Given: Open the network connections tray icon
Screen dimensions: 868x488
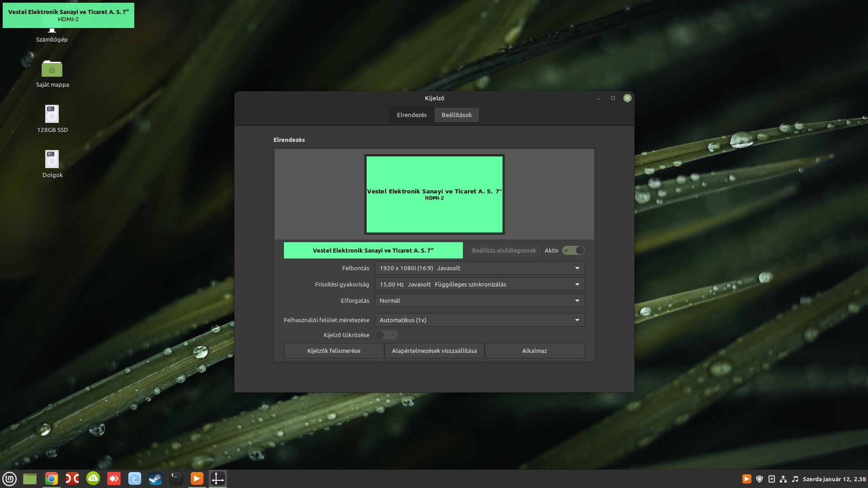Looking at the screenshot, I should (783, 479).
